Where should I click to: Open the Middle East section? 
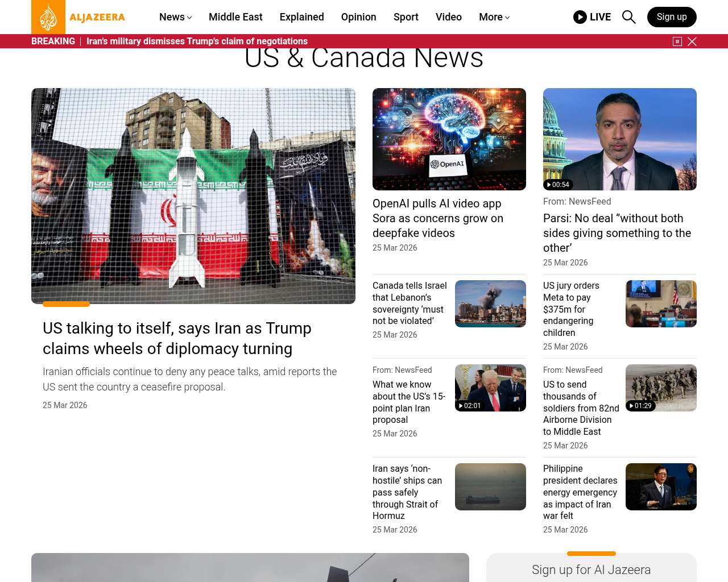(x=235, y=17)
